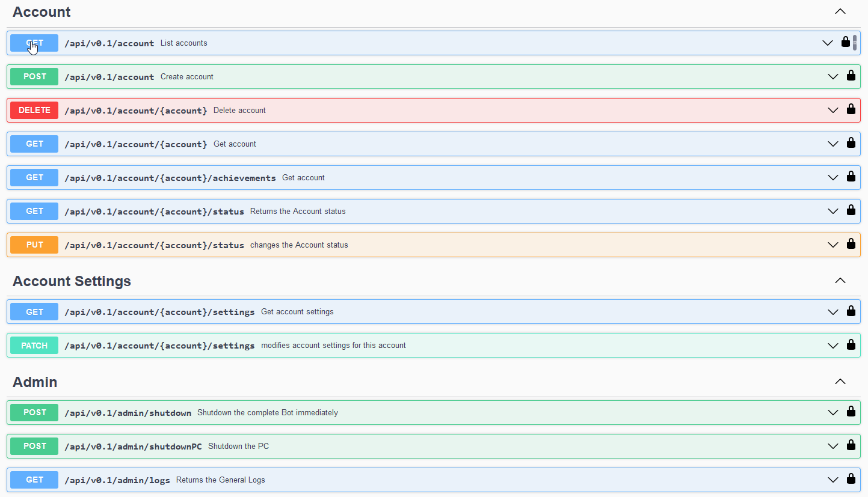Click the authorization lock on Create account row

851,76
